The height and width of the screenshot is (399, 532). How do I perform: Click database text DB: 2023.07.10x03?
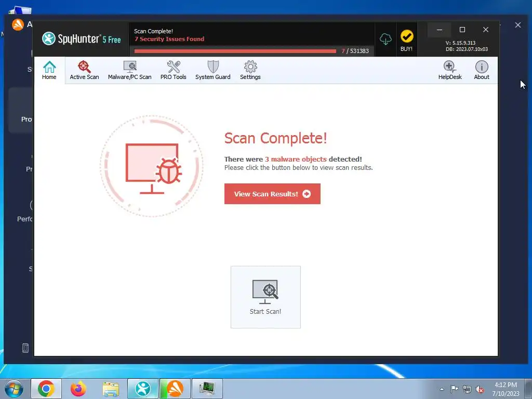pos(467,49)
